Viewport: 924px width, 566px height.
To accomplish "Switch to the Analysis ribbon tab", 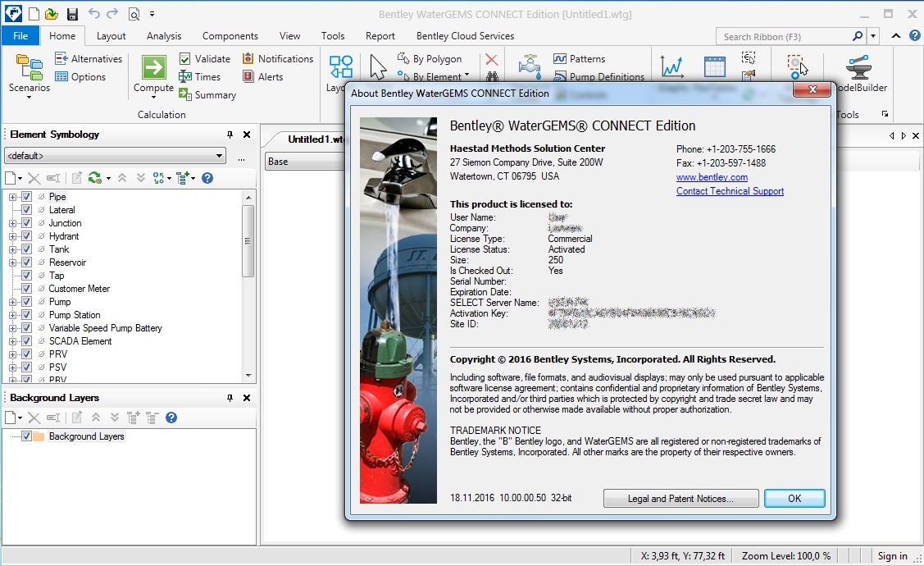I will coord(164,36).
